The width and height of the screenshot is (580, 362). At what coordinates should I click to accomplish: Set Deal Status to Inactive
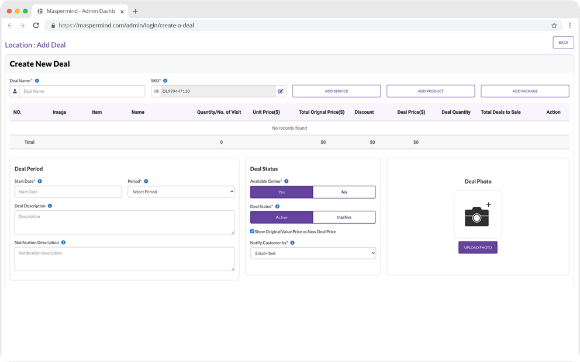pos(344,217)
